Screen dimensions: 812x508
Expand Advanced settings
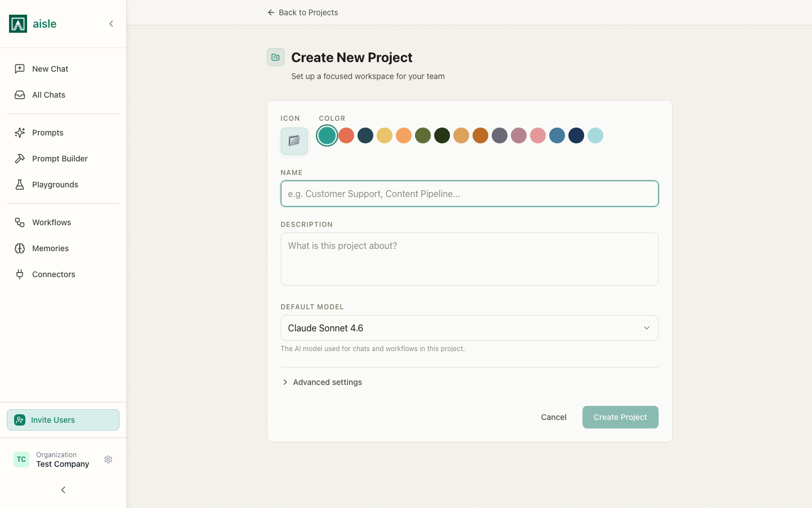click(322, 382)
